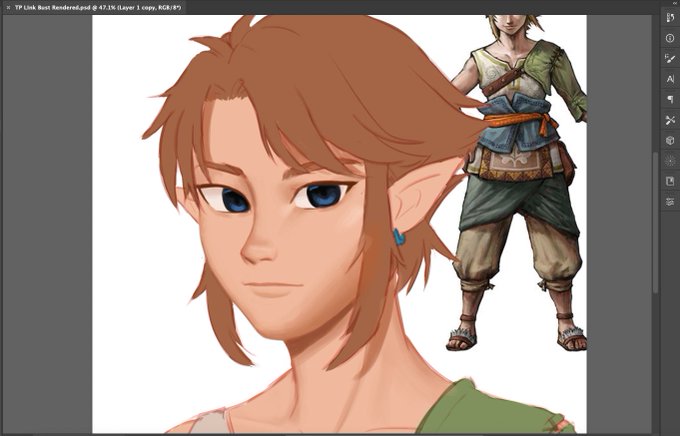The image size is (680, 436).
Task: Open the starburst panel icon in dock
Action: (x=670, y=161)
